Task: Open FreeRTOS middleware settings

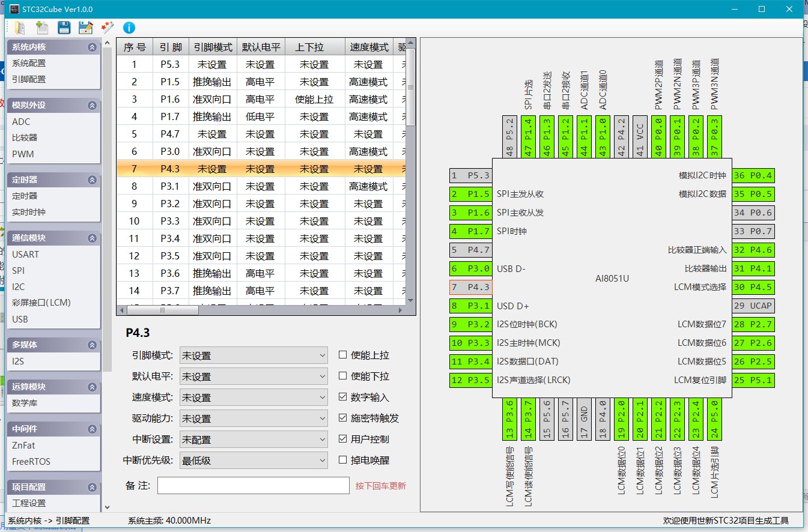Action: tap(31, 461)
